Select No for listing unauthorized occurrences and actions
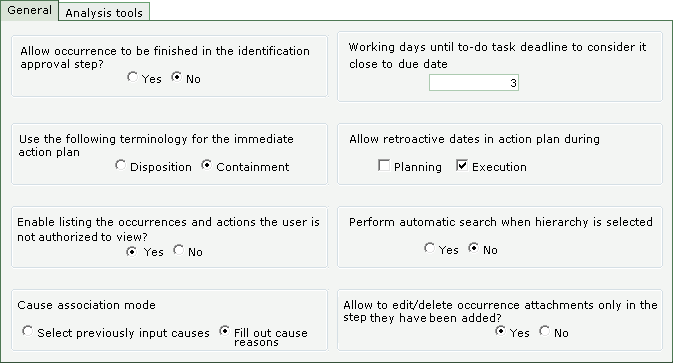The image size is (673, 363). pos(178,250)
